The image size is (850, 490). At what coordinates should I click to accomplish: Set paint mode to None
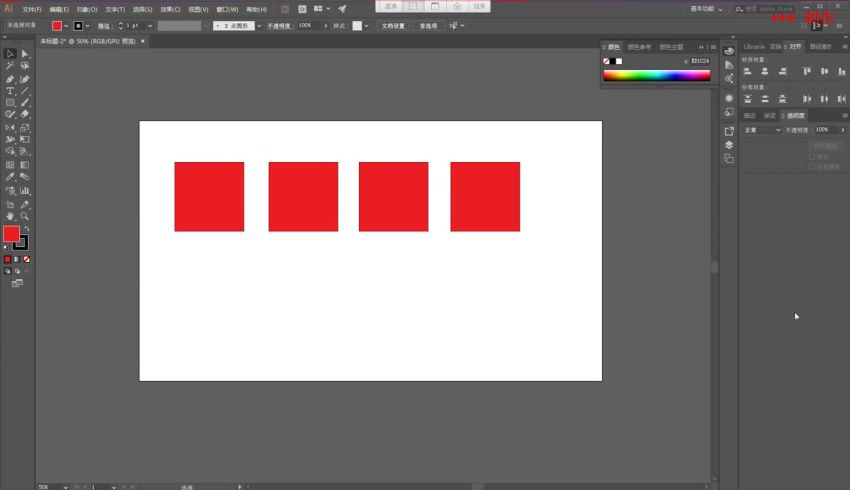tap(27, 259)
